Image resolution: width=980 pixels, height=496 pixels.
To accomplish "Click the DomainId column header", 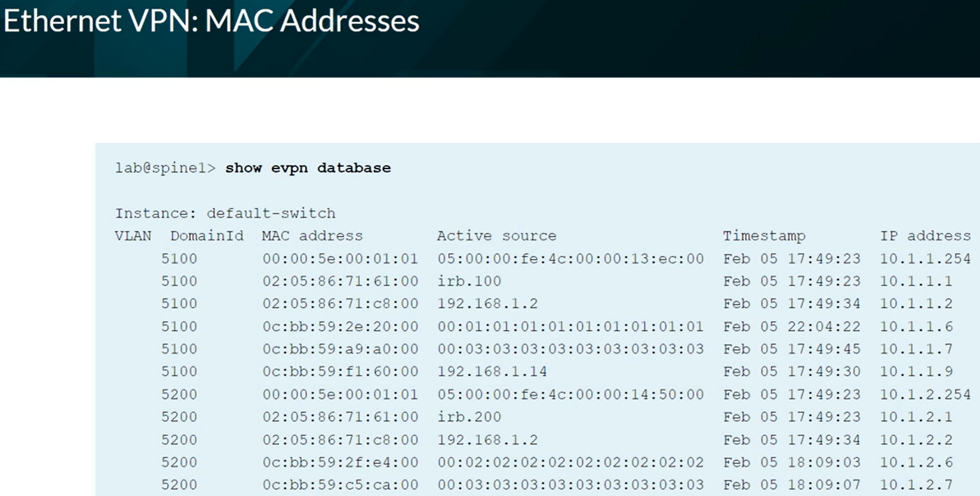I will click(207, 236).
